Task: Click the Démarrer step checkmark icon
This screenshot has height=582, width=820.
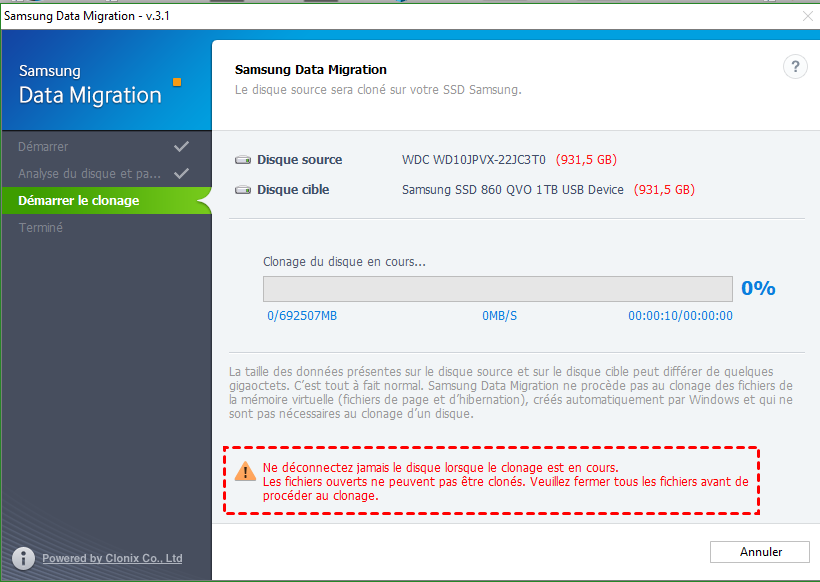Action: [181, 146]
